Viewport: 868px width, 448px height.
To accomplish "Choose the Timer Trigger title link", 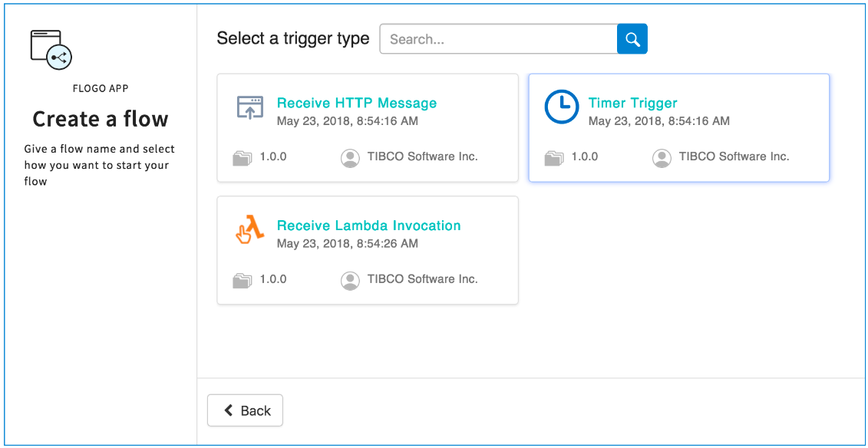I will tap(633, 103).
